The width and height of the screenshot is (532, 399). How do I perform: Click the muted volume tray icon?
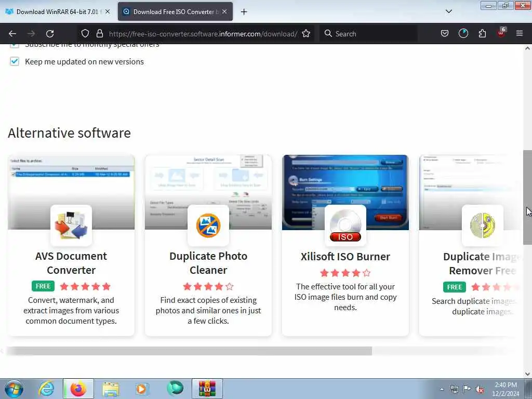click(x=480, y=389)
